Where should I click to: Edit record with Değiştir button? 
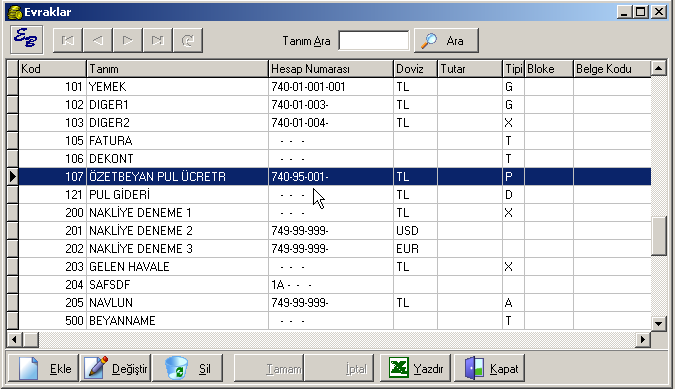115,368
